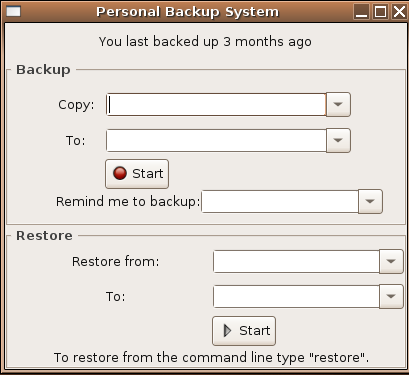Click the Copy text input field

(x=216, y=105)
